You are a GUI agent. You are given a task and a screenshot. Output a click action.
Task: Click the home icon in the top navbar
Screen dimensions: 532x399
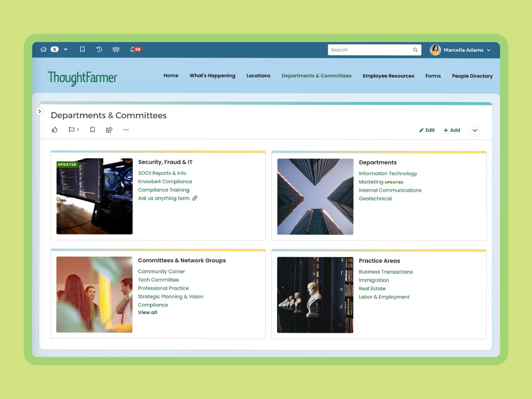pyautogui.click(x=43, y=49)
